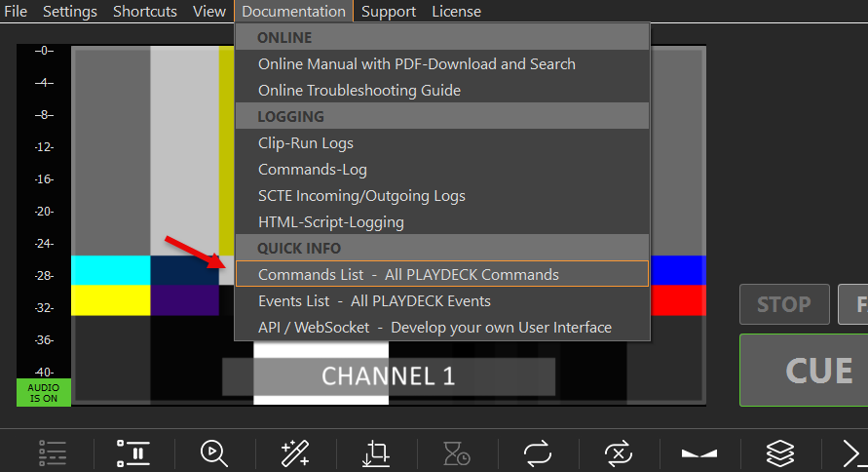Click the pause-between-clips block icon
Viewport: 868px width, 472px height.
[133, 453]
